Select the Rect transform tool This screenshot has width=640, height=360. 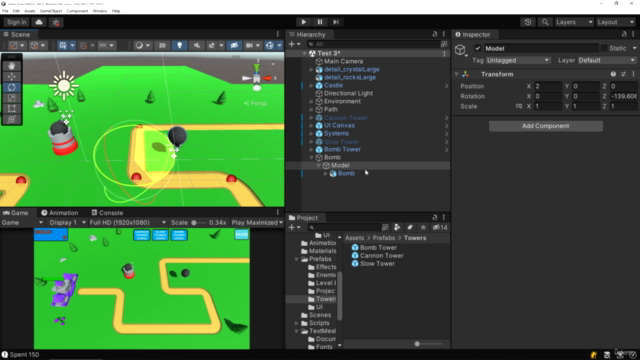11,108
